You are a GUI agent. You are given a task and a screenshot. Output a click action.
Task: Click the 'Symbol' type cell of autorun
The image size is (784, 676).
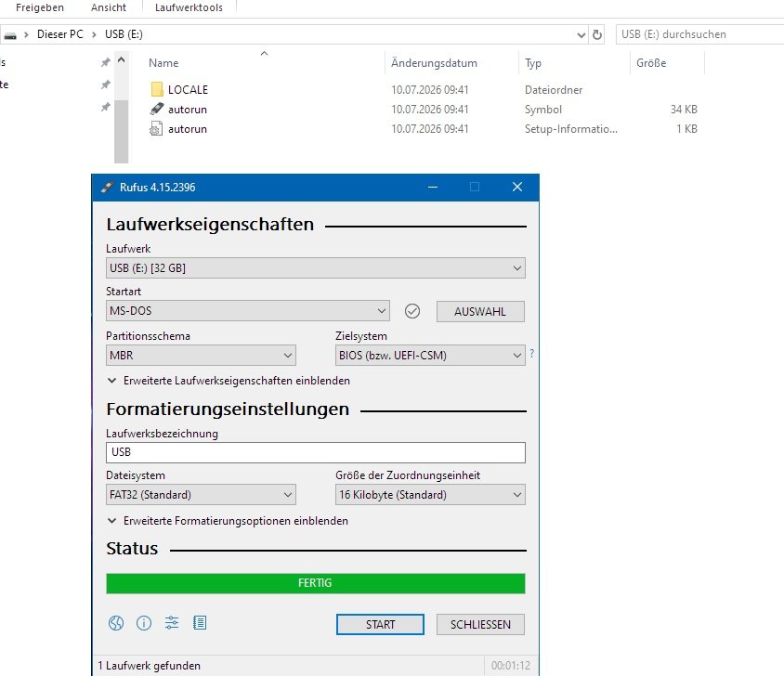point(543,110)
